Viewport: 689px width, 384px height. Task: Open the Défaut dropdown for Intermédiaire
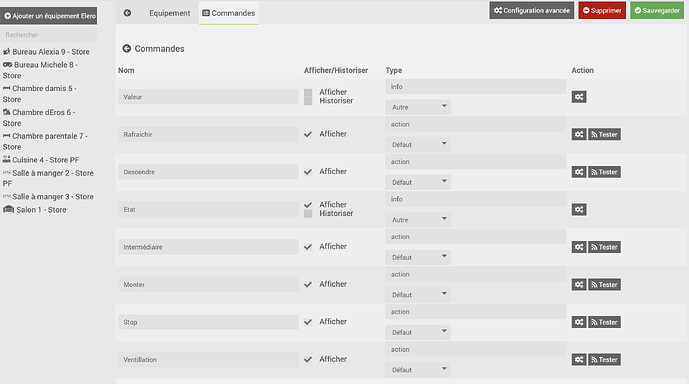click(418, 257)
